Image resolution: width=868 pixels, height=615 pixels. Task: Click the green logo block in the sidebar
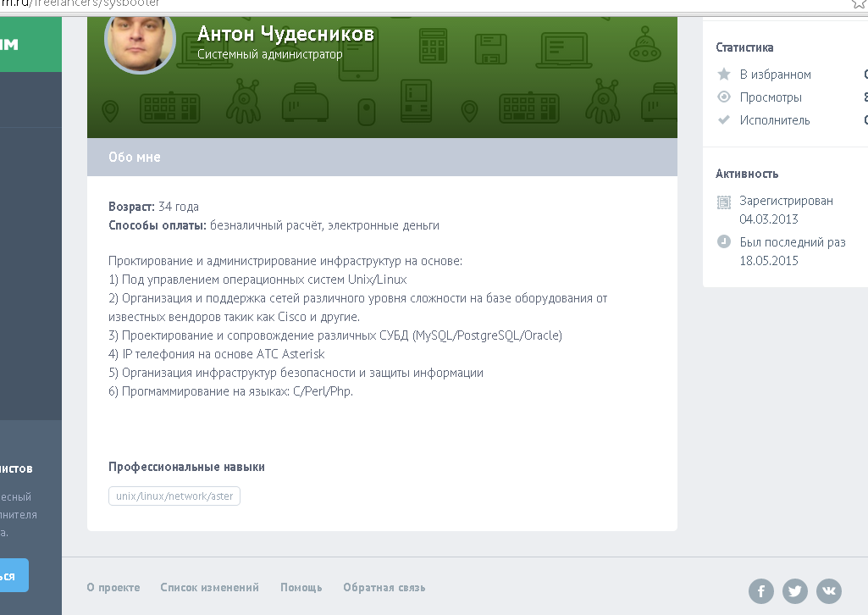tap(30, 44)
